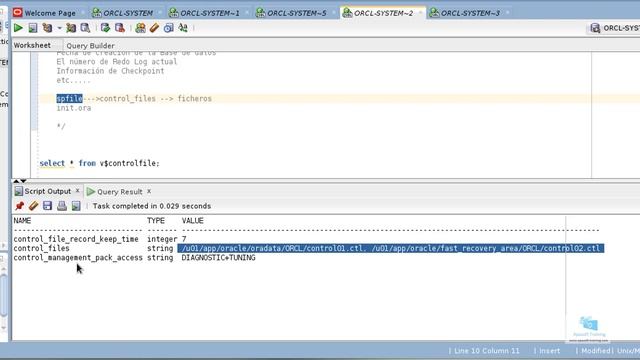Collapse editor with the up splitter arrow
Screen dimensions: 640x360
16,181
